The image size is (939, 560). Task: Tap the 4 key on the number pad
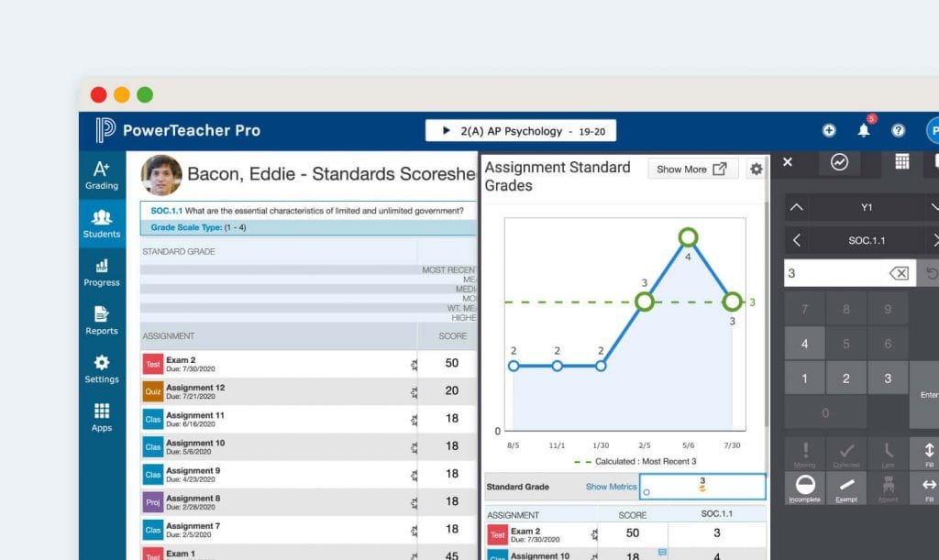805,344
